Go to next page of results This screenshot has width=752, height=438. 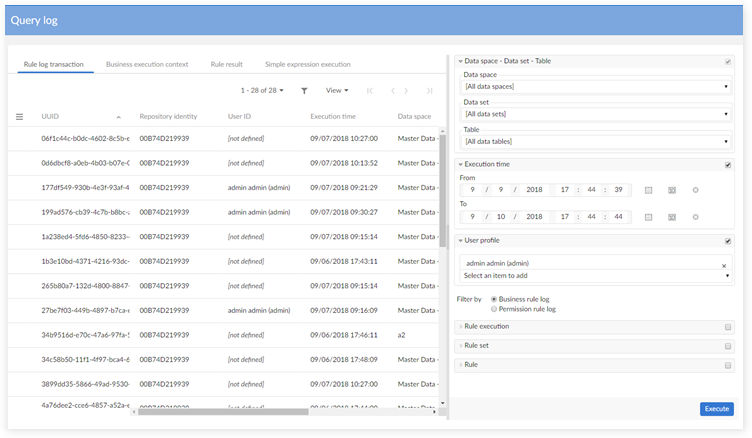point(406,91)
